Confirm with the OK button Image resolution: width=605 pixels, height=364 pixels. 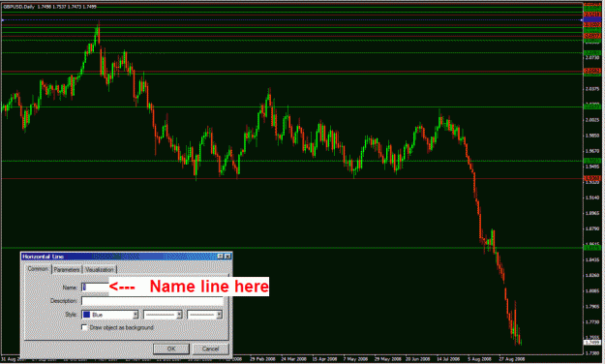point(171,349)
